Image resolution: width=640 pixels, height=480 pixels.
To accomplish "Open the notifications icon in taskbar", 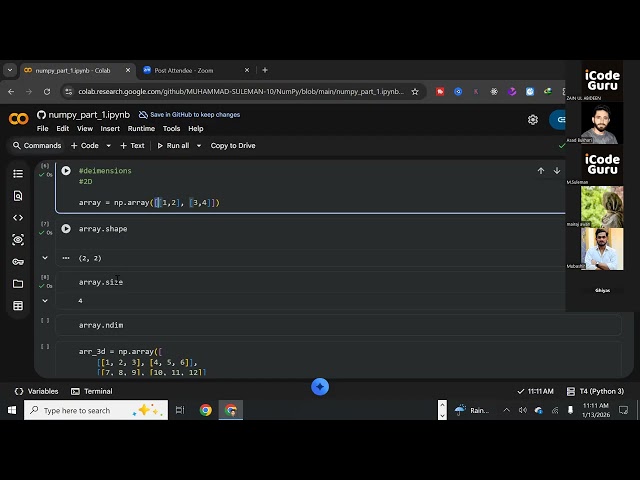I will (623, 410).
